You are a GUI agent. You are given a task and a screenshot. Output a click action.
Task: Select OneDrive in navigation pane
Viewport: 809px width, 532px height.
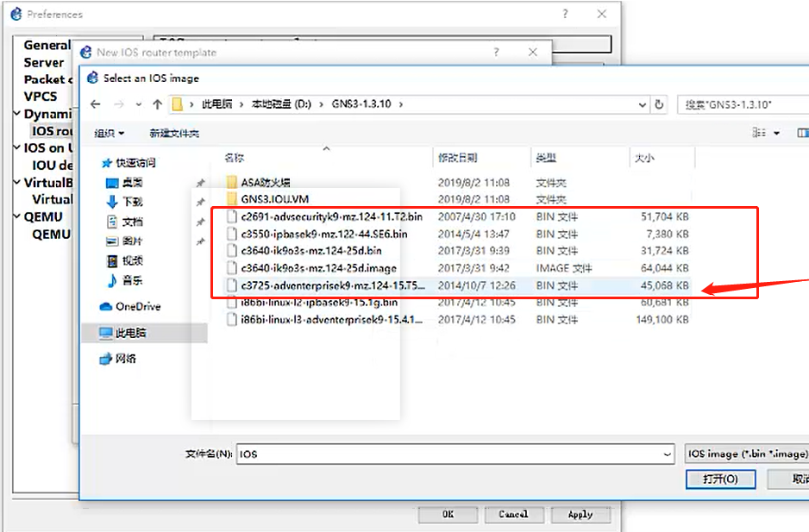point(130,306)
